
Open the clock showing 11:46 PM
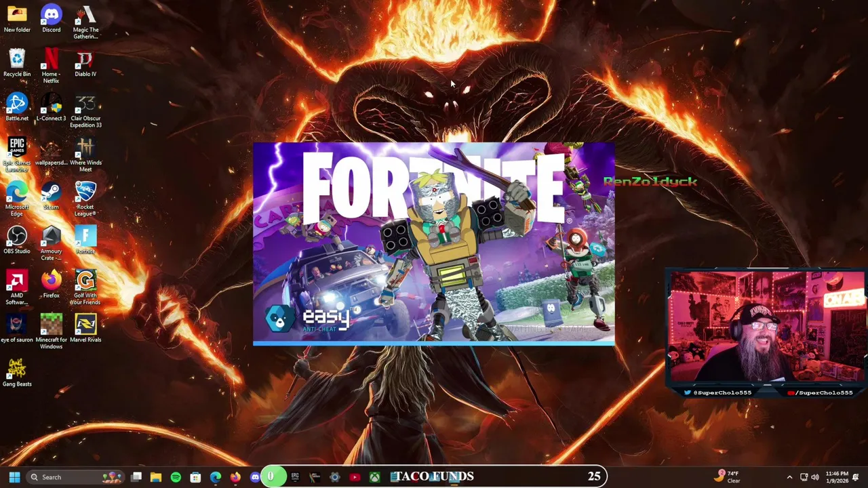pyautogui.click(x=837, y=477)
